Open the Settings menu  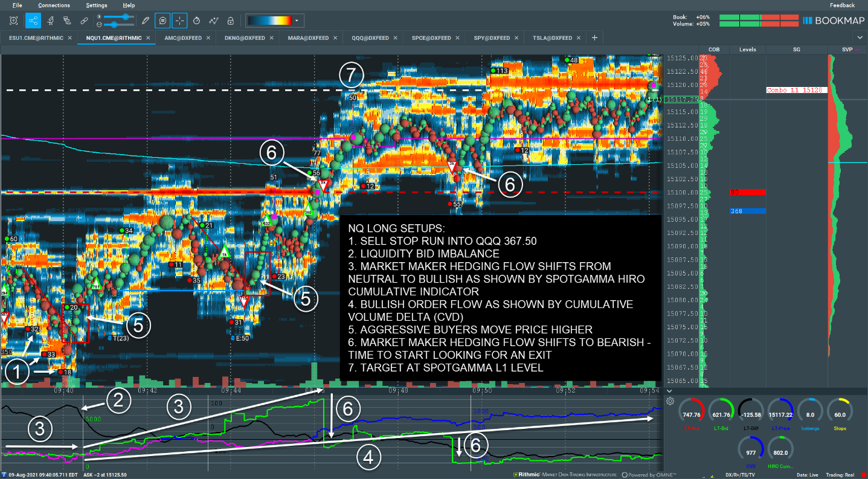[x=97, y=5]
